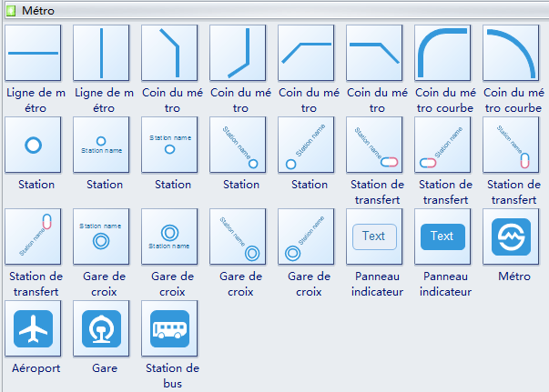Screen dimensions: 549x392
Task: Click the Métro library header title
Action: click(x=37, y=11)
